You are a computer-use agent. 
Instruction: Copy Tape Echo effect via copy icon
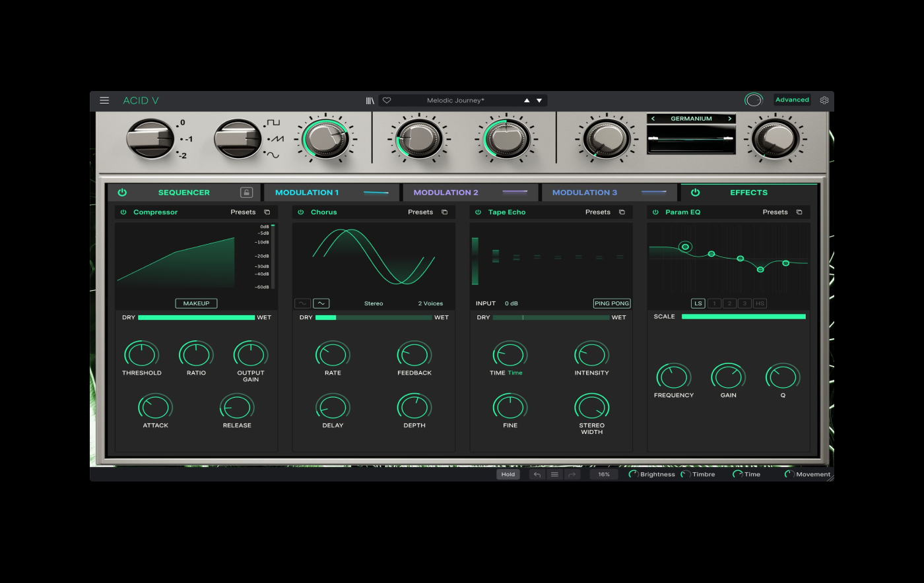point(622,212)
